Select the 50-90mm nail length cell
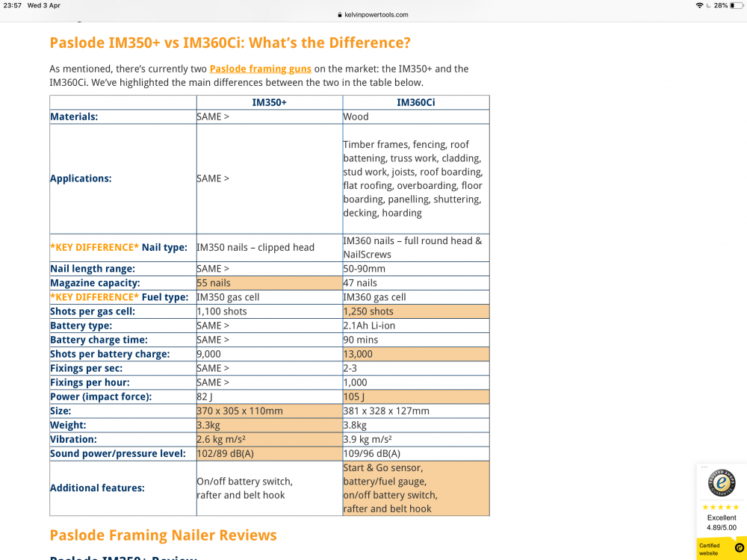 (416, 269)
